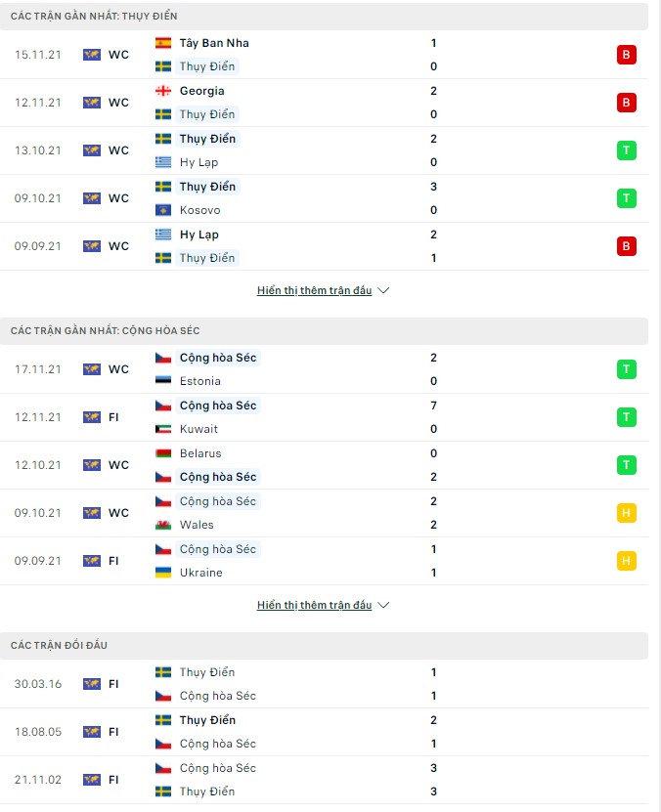Click yellow H badge for Cộng hòa Séc vs Wales

626,513
